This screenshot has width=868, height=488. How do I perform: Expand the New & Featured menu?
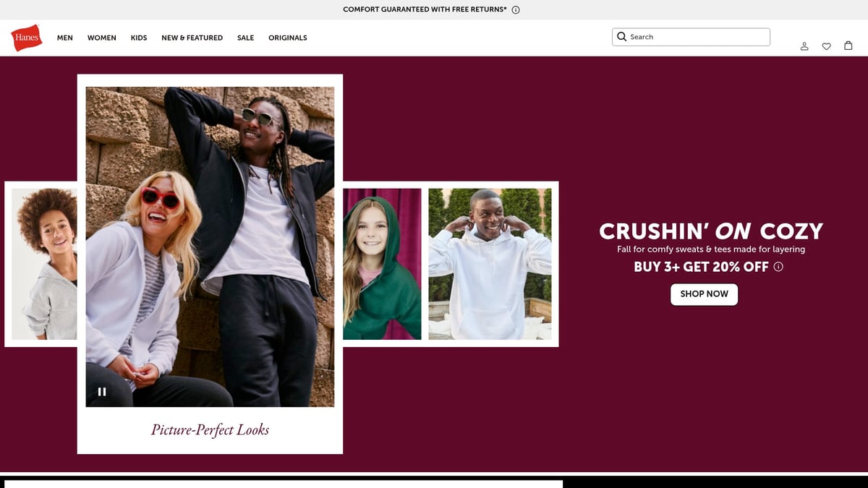(192, 38)
